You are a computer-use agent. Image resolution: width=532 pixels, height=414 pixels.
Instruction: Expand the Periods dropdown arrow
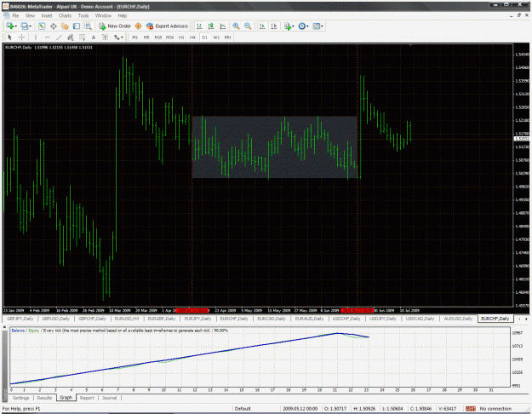point(307,26)
